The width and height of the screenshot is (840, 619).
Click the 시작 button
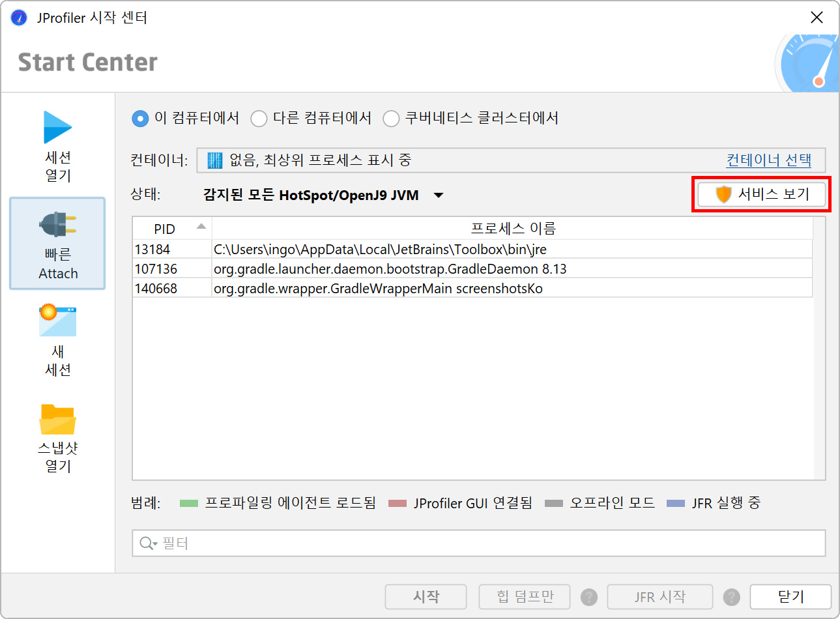pos(426,597)
